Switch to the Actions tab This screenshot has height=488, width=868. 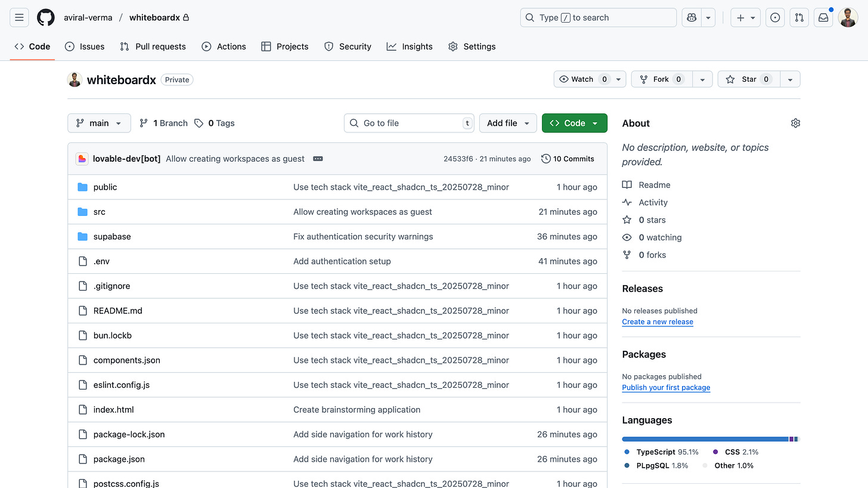[x=224, y=47]
